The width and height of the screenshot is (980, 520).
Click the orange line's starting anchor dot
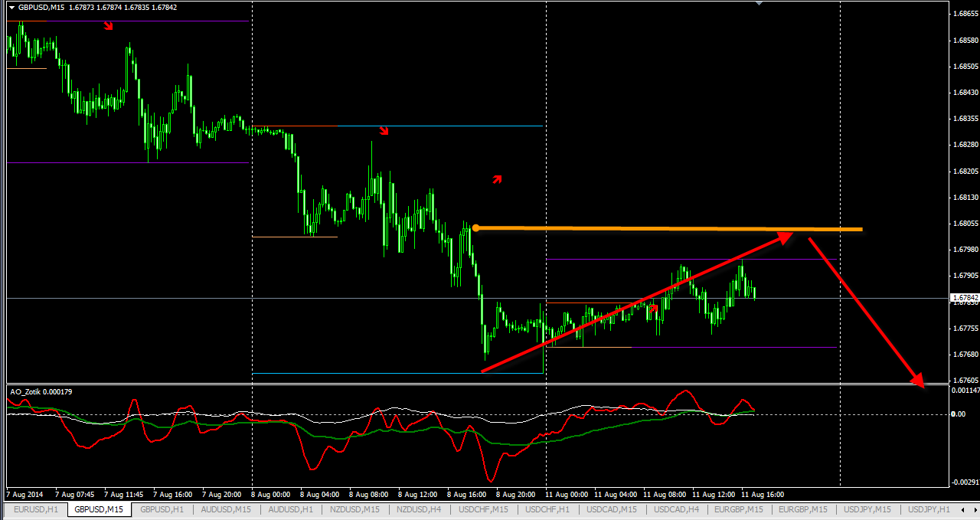coord(475,227)
